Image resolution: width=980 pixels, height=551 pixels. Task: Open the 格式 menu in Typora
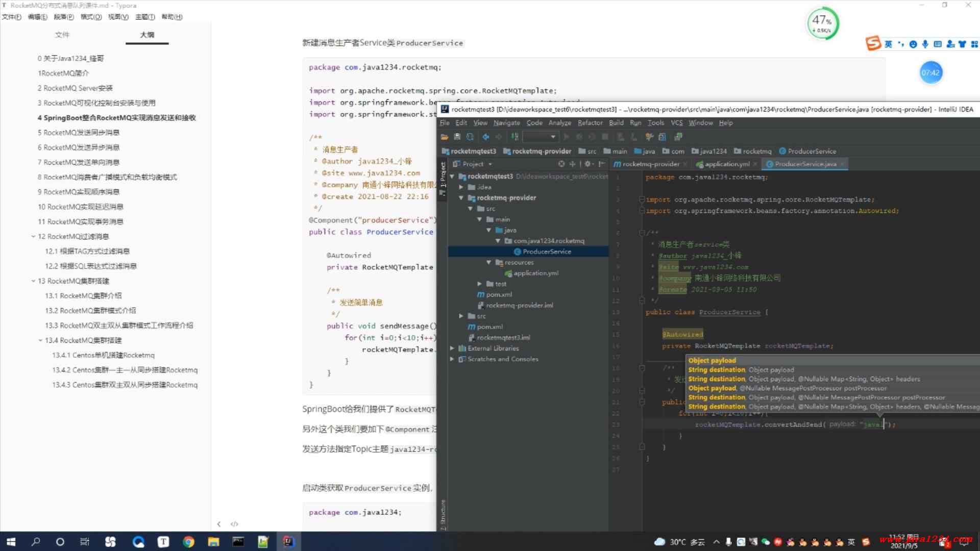(x=91, y=17)
